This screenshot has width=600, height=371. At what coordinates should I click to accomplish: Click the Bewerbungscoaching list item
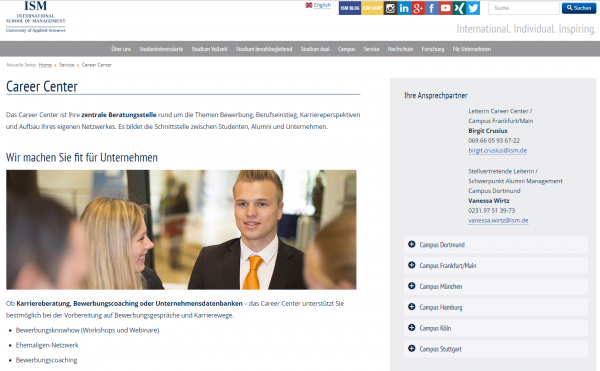pyautogui.click(x=46, y=360)
